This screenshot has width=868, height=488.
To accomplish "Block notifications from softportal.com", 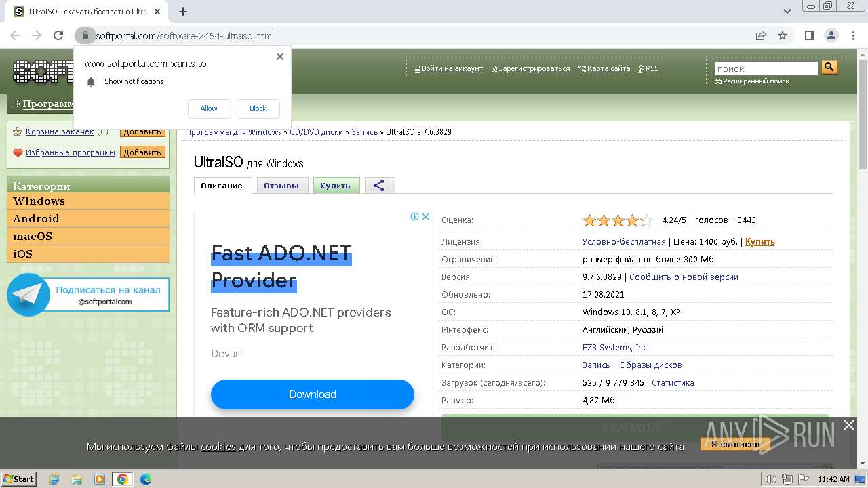I will pyautogui.click(x=258, y=108).
